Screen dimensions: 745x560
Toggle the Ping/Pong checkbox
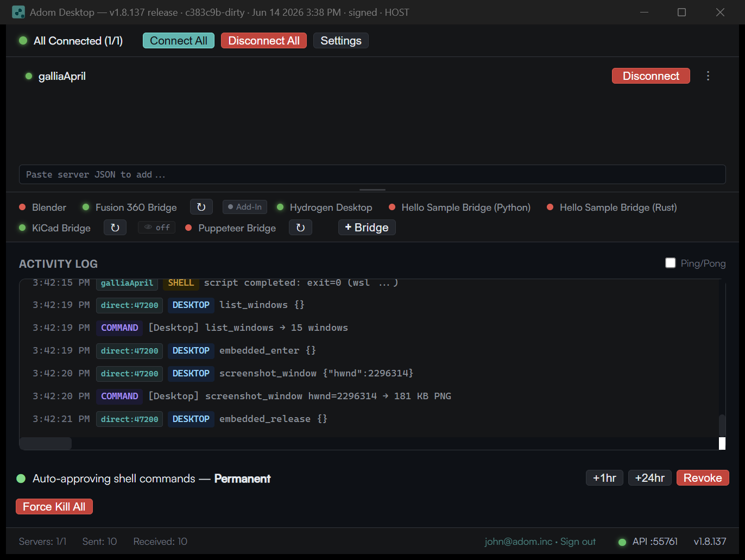click(x=671, y=263)
